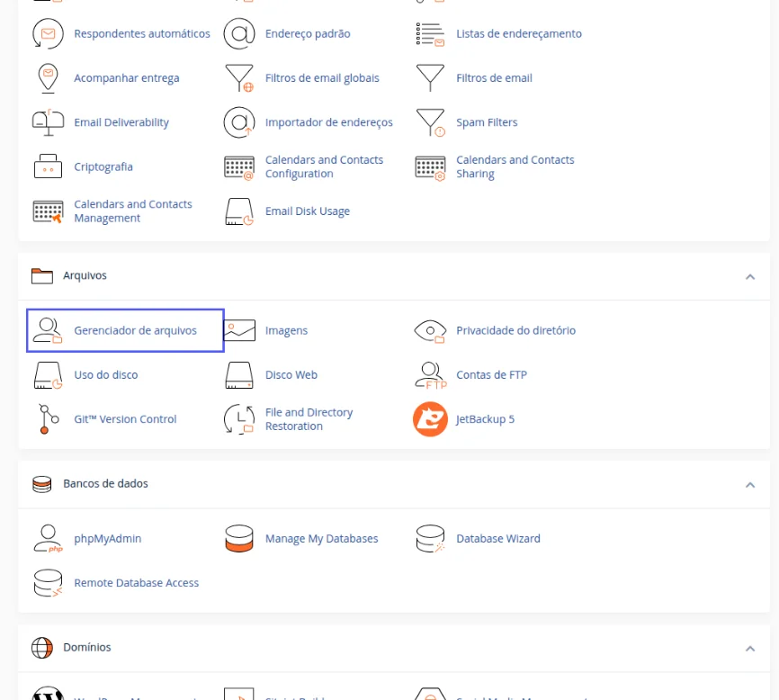Click the Criptografia lock icon
This screenshot has width=779, height=700.
[48, 166]
